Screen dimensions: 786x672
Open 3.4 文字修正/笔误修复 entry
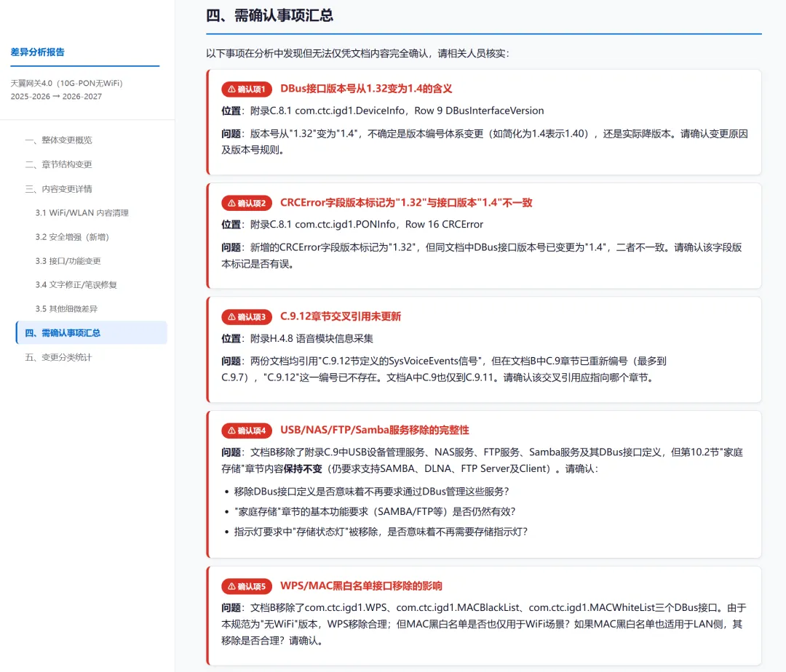coord(76,285)
